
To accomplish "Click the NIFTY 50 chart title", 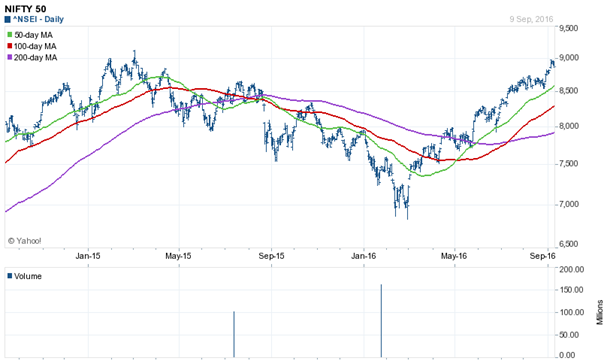I will (x=25, y=9).
